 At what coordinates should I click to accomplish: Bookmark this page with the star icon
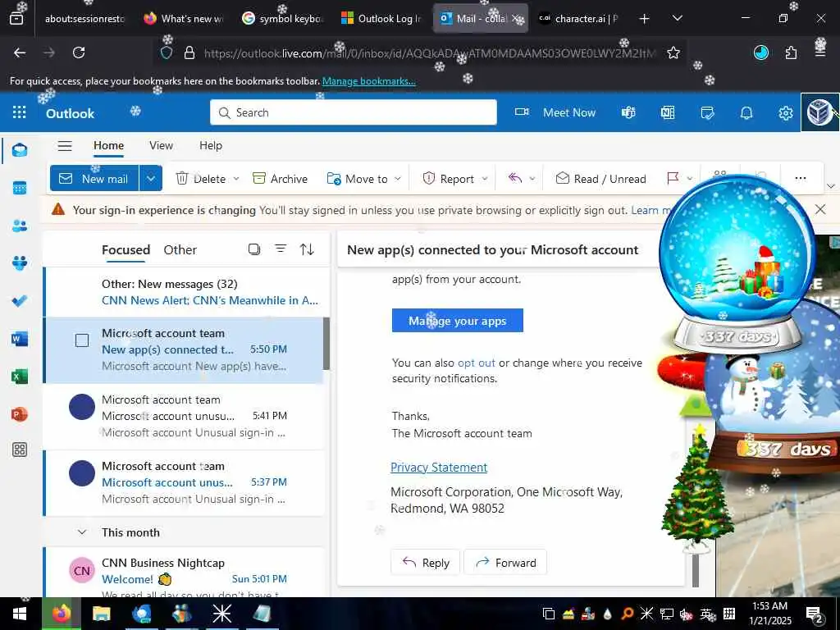tap(673, 52)
